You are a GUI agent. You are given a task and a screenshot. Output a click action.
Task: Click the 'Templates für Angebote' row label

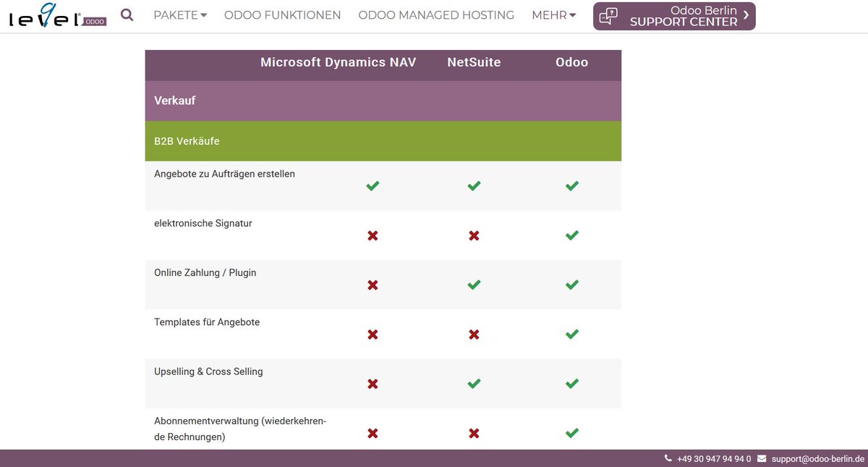[207, 321]
